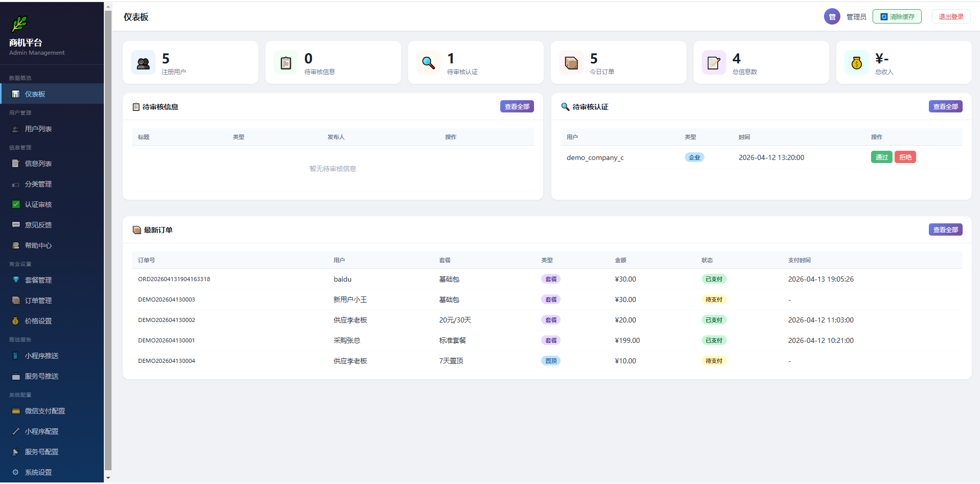Go to 订单管理 in sidebar
The image size is (980, 484).
click(x=38, y=301)
